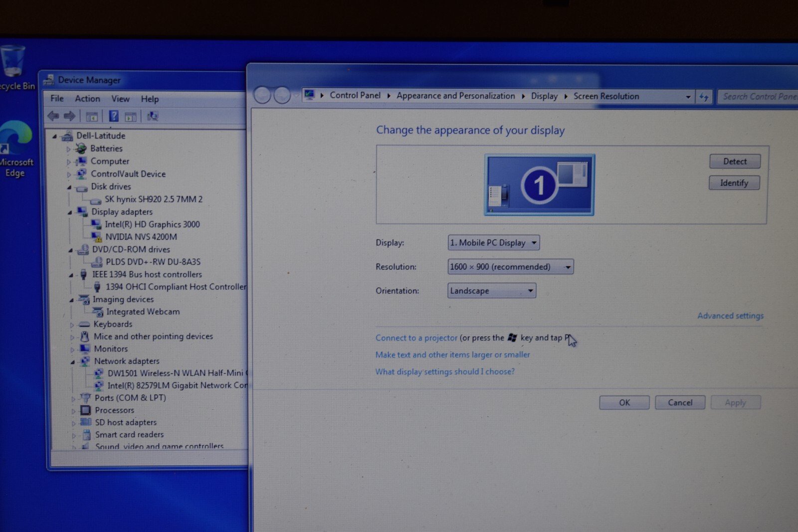The height and width of the screenshot is (532, 798).
Task: Open the Microsoft Edge desktop shortcut
Action: [x=15, y=149]
